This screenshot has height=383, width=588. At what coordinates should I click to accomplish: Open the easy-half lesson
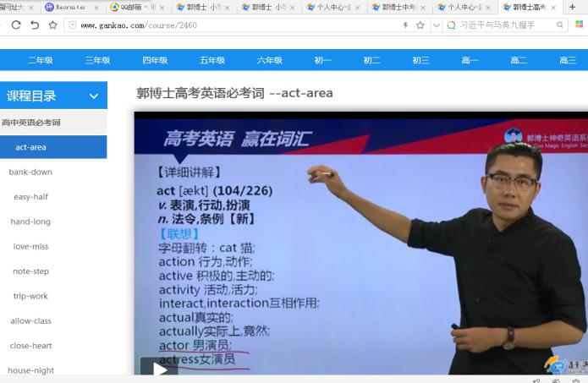(x=30, y=197)
